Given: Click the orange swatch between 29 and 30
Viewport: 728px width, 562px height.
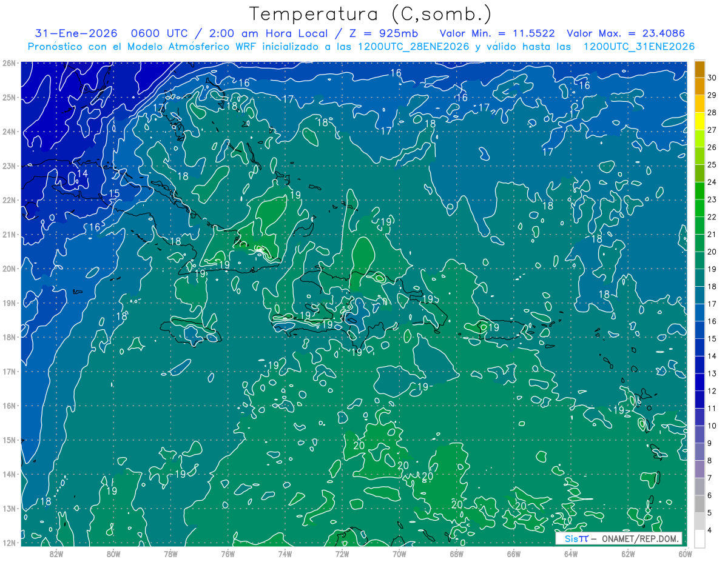Looking at the screenshot, I should pos(700,86).
